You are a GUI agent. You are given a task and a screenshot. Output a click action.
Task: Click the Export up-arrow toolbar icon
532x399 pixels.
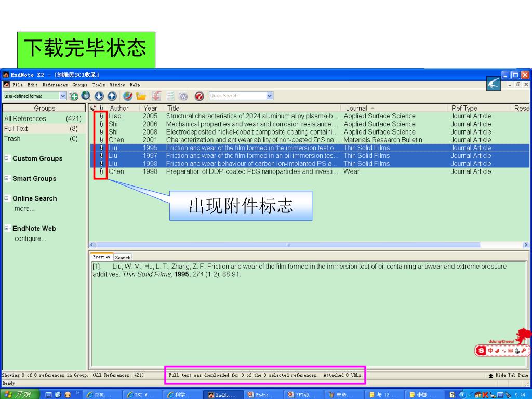[x=112, y=96]
